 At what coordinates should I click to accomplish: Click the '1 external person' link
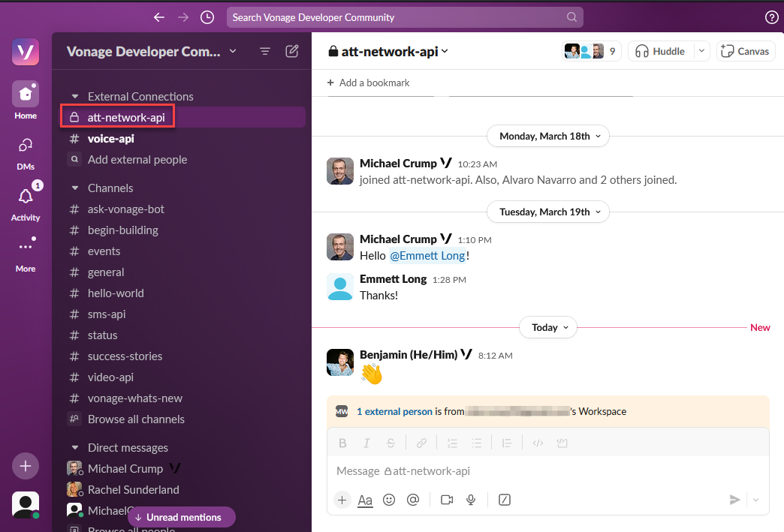[x=394, y=411]
